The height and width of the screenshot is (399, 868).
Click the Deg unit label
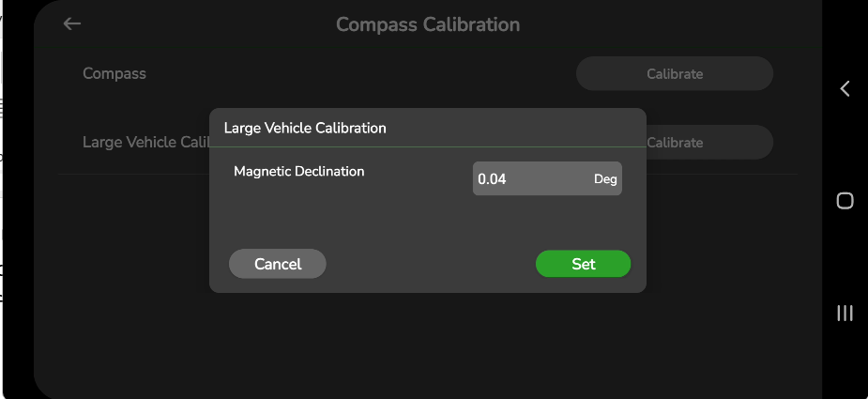(x=605, y=179)
